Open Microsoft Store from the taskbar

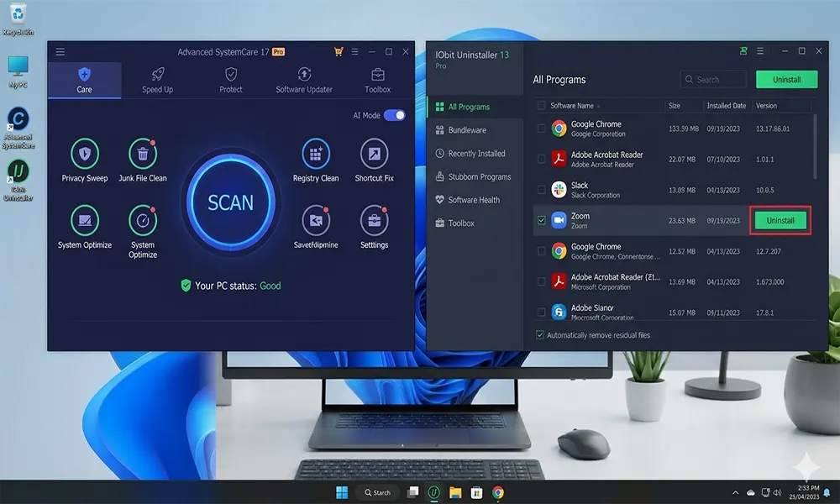pyautogui.click(x=476, y=492)
